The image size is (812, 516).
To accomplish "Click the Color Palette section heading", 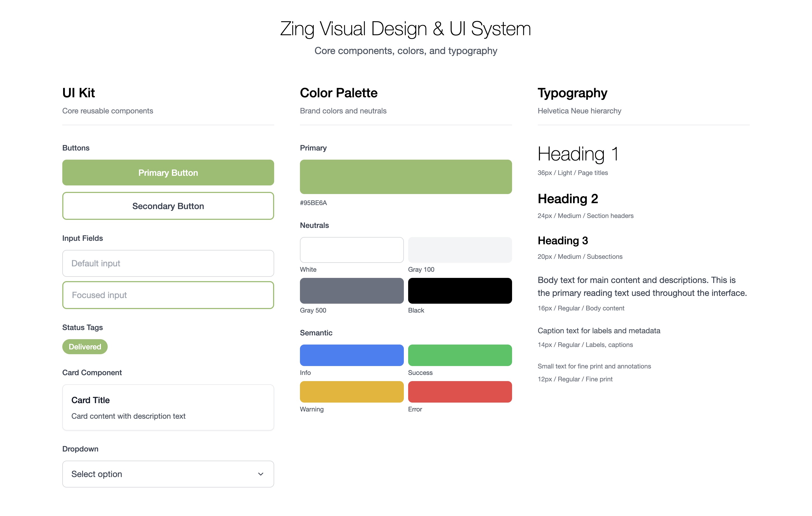I will pyautogui.click(x=339, y=93).
